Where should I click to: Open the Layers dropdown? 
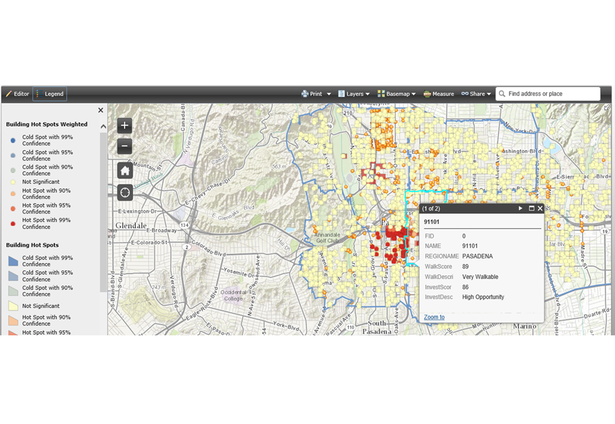[x=354, y=94]
